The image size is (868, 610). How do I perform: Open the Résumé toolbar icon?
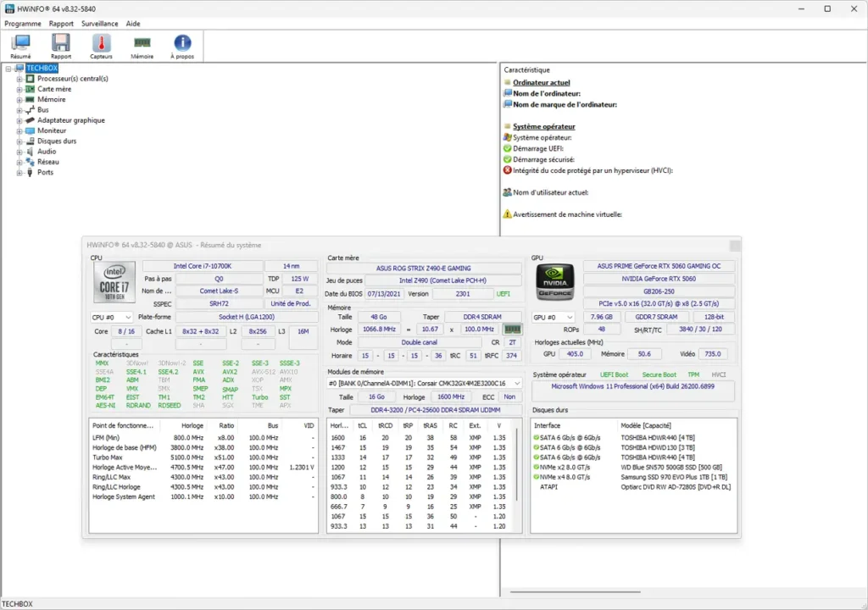tap(20, 46)
